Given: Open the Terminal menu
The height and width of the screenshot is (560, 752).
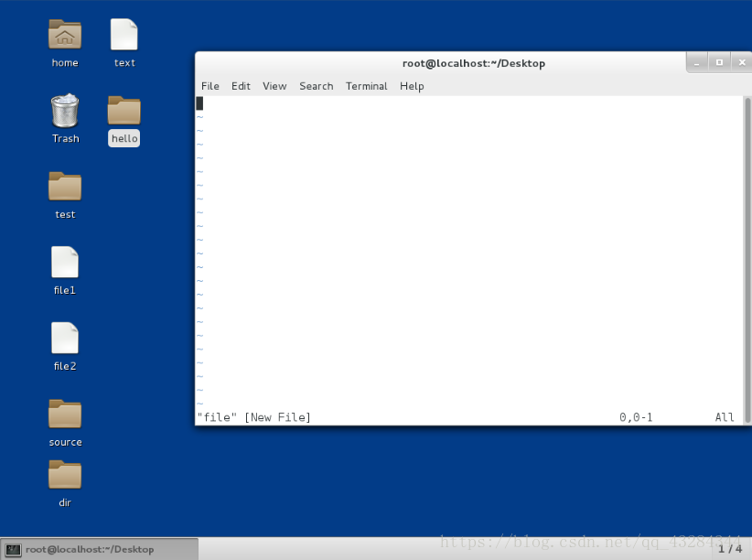Looking at the screenshot, I should click(x=367, y=86).
